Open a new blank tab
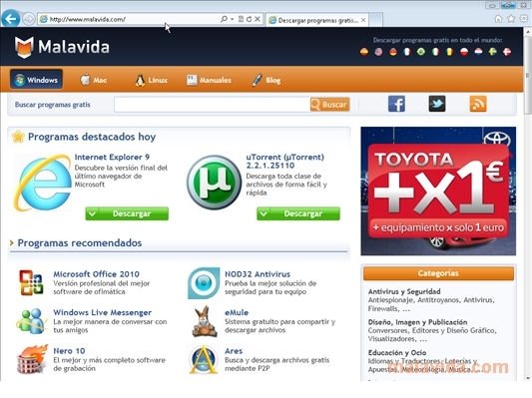 point(376,20)
